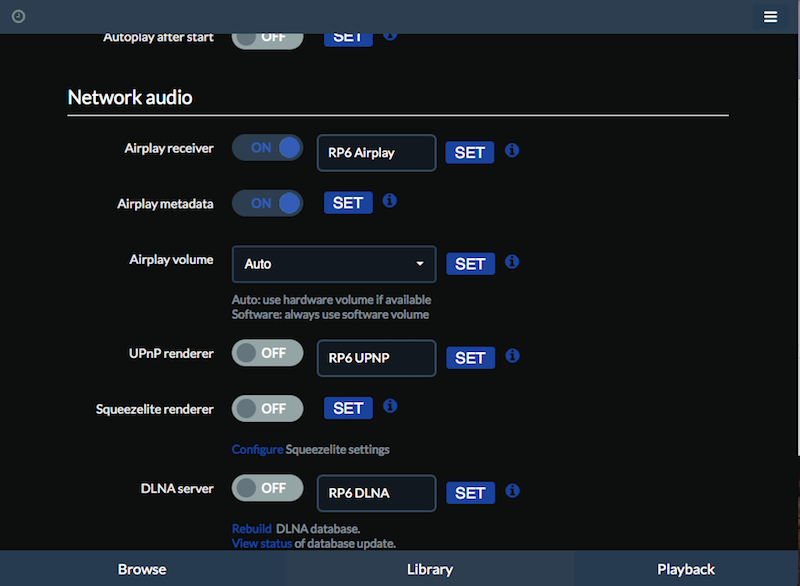Turn off the Airplay metadata toggle
This screenshot has height=586, width=800.
pos(267,203)
